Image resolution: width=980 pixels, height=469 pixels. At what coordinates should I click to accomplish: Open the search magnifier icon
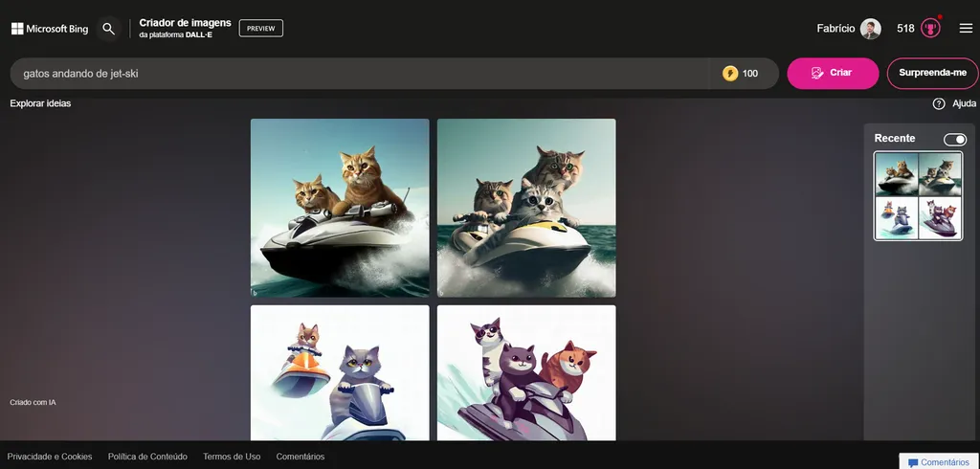click(x=108, y=29)
